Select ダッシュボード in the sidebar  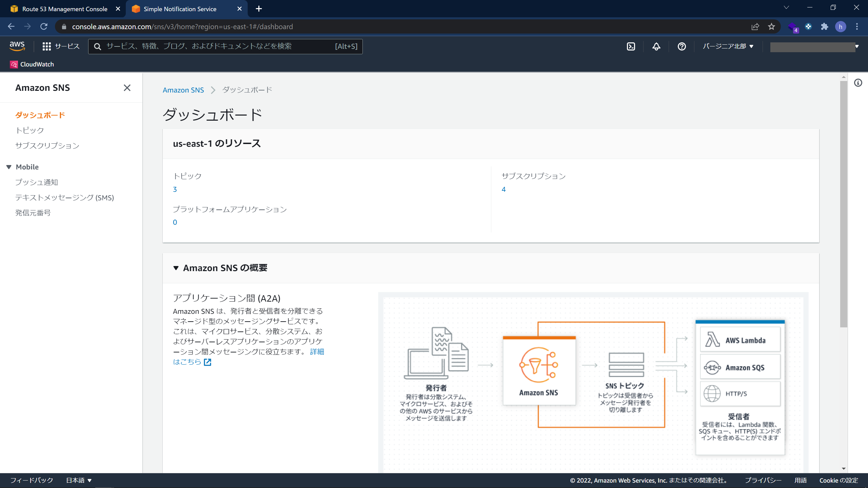coord(40,115)
